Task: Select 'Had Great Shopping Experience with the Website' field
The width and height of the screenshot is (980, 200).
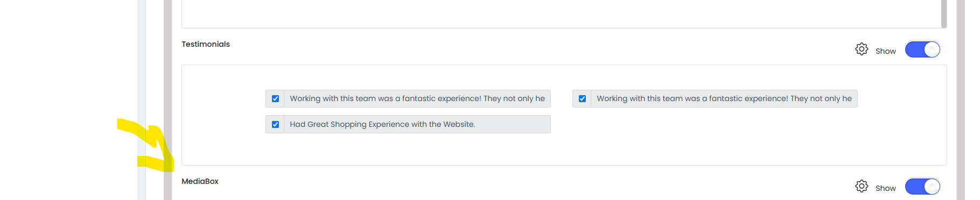Action: 417,124
